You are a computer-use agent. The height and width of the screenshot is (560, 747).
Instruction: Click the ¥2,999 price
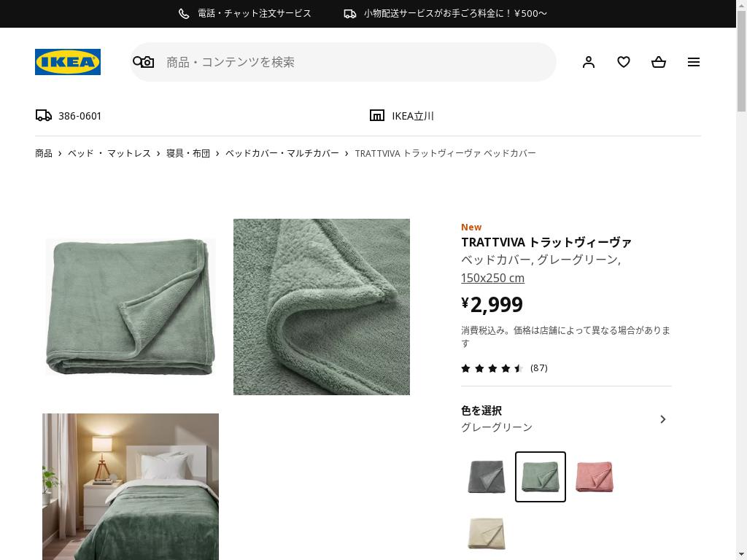click(492, 305)
